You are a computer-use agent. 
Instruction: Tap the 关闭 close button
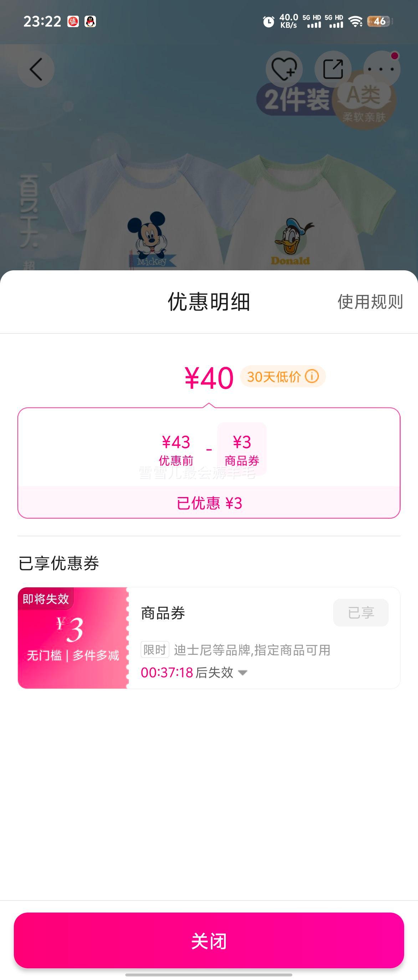[x=209, y=940]
